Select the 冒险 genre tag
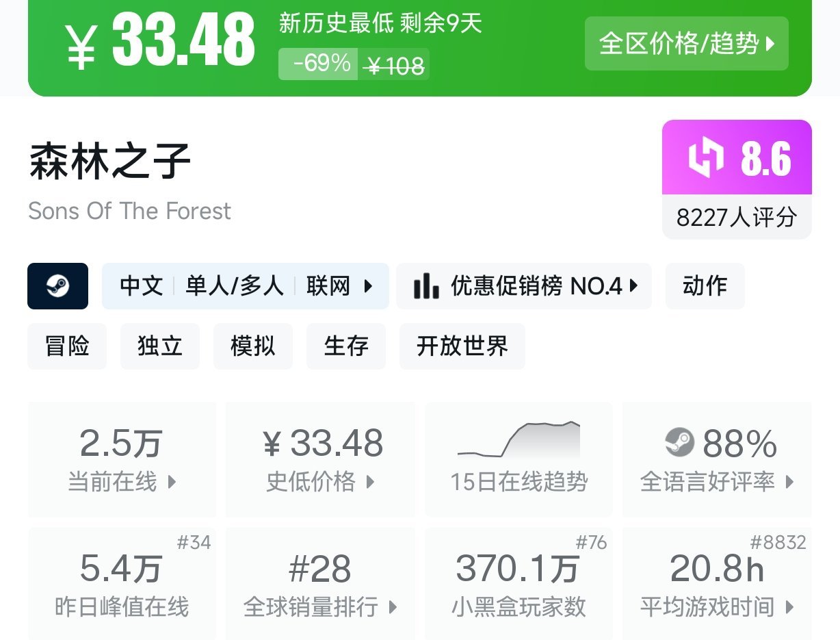The width and height of the screenshot is (840, 640). click(67, 346)
